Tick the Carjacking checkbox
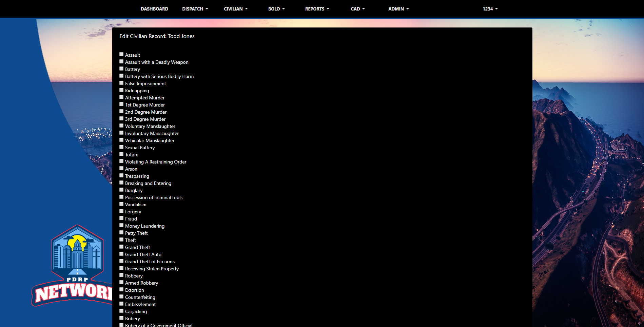This screenshot has width=644, height=327. tap(121, 311)
